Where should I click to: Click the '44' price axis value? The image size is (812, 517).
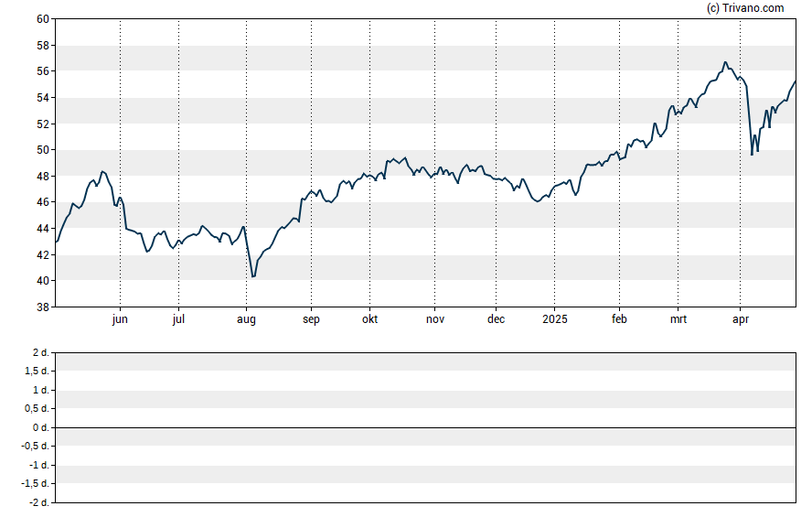pos(42,229)
